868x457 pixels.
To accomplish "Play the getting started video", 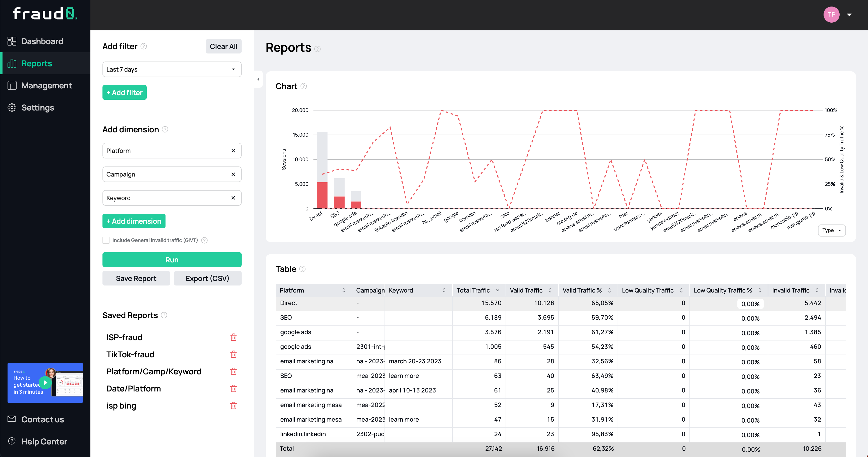I will coord(45,383).
